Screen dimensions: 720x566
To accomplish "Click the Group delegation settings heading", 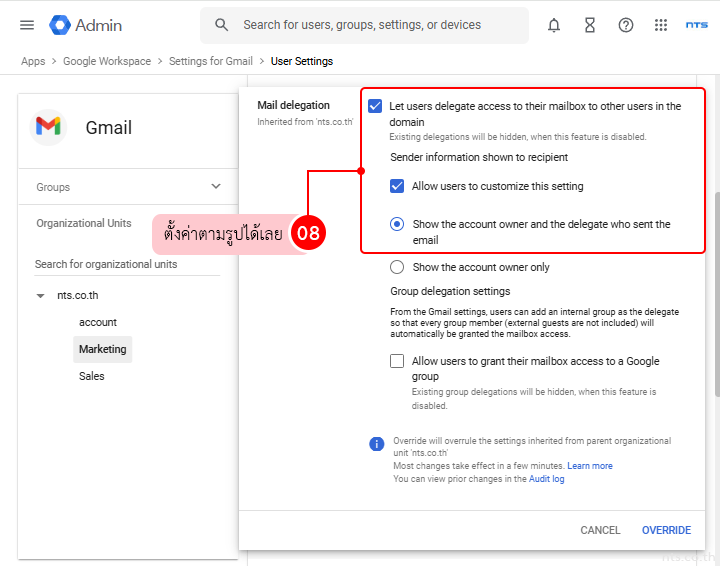I will pos(450,291).
